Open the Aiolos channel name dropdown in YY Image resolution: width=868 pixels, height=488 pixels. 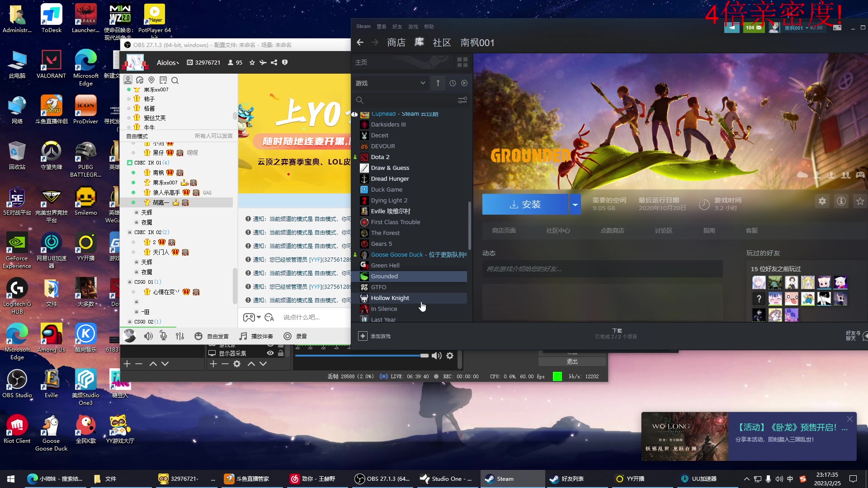pyautogui.click(x=168, y=63)
